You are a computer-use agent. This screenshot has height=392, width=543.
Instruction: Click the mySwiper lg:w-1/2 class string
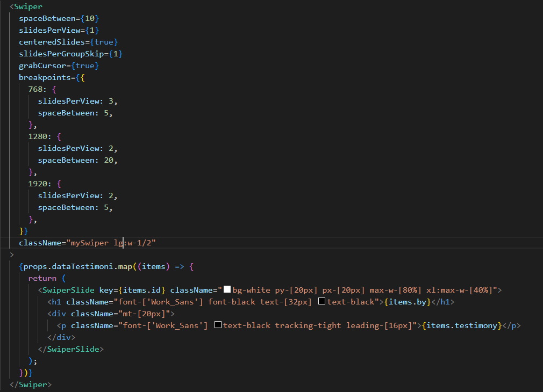111,243
